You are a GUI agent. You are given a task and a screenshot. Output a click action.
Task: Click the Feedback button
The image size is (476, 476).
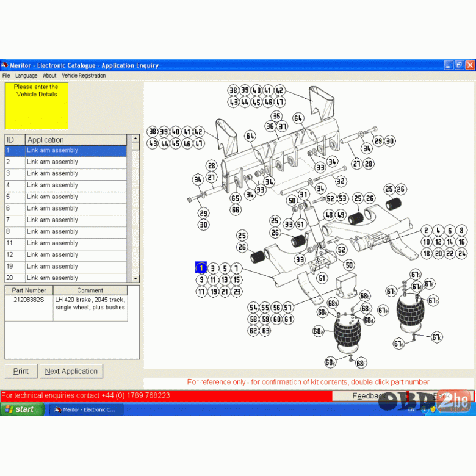click(x=370, y=396)
